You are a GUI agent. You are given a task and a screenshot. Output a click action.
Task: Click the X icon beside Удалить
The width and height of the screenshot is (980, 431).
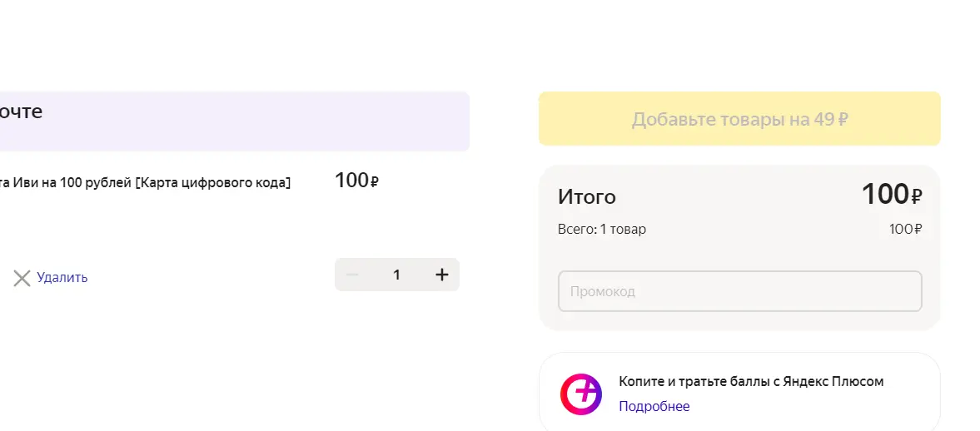click(22, 279)
